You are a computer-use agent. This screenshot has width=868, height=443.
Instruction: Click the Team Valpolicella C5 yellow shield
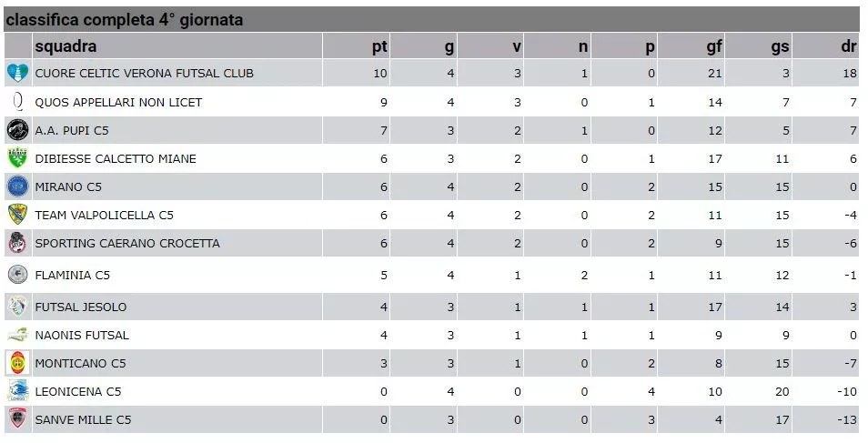[17, 215]
